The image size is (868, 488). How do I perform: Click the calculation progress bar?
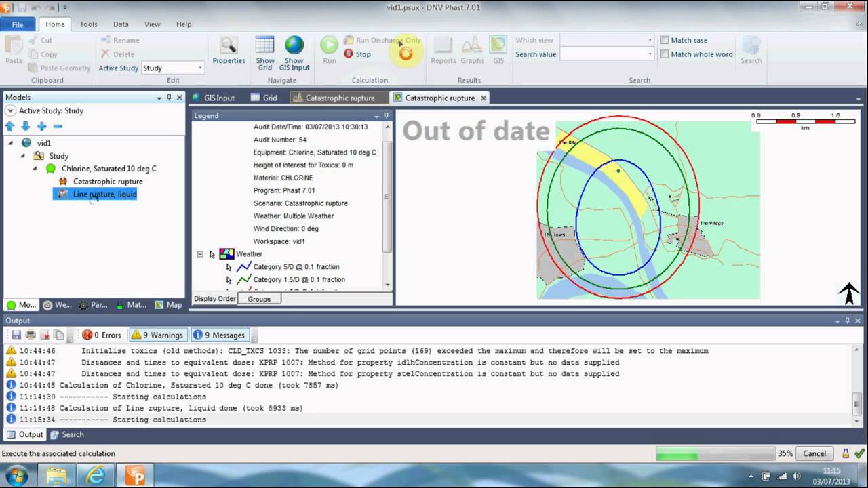pos(715,453)
